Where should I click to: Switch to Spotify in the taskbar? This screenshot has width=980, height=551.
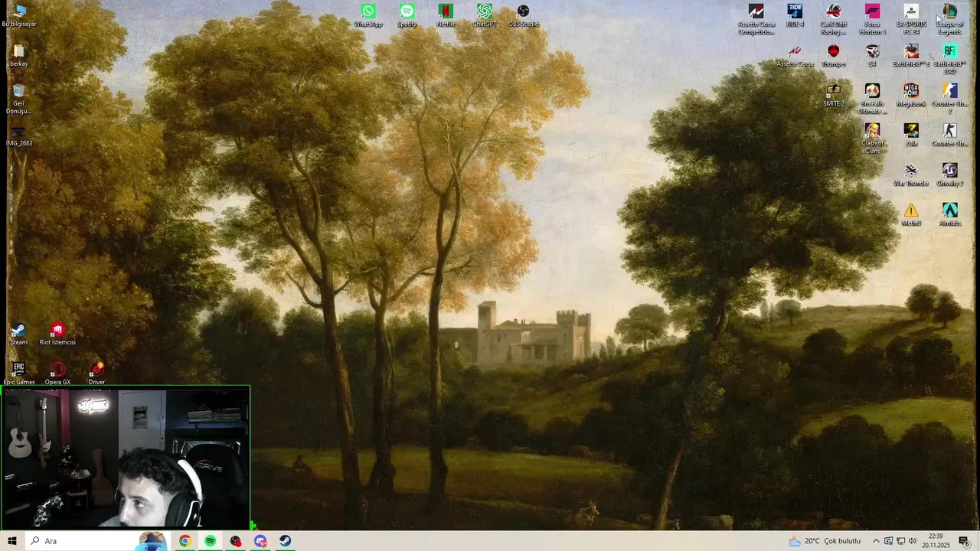[x=210, y=541]
